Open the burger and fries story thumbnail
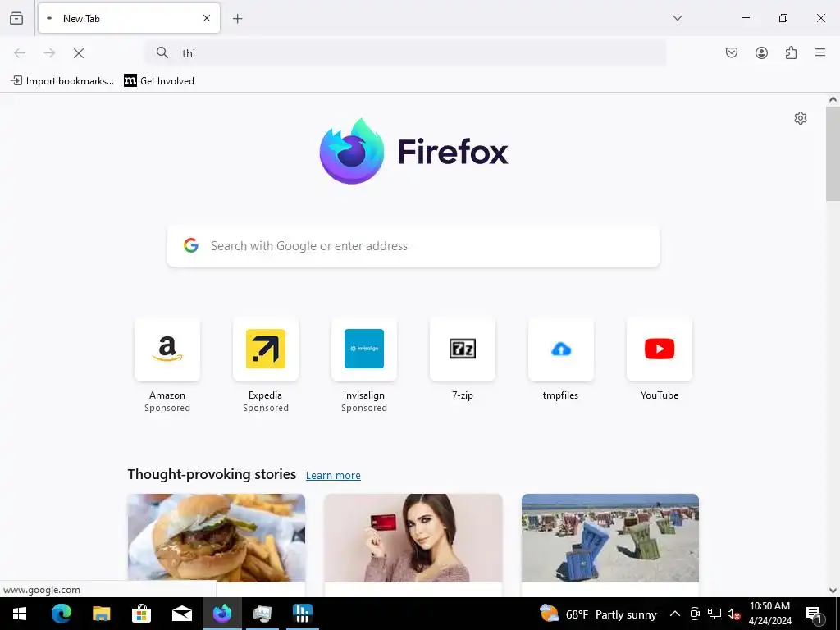This screenshot has width=840, height=630. [217, 538]
